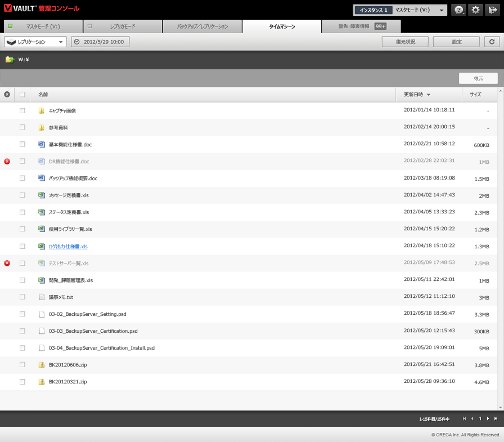The image size is (504, 442).
Task: Toggle the select-all checkbox in header
Action: click(22, 95)
